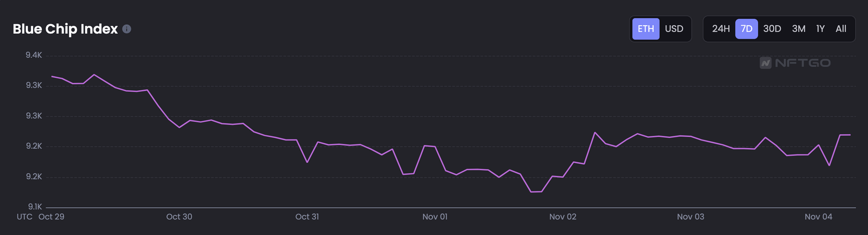Click the Nov 03 axis label
This screenshot has height=235, width=868.
point(690,217)
